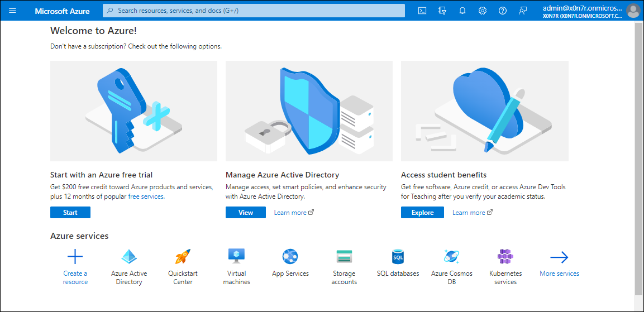Click the admin@x0n7r account name
Screen dimensions: 644x312
(583, 8)
